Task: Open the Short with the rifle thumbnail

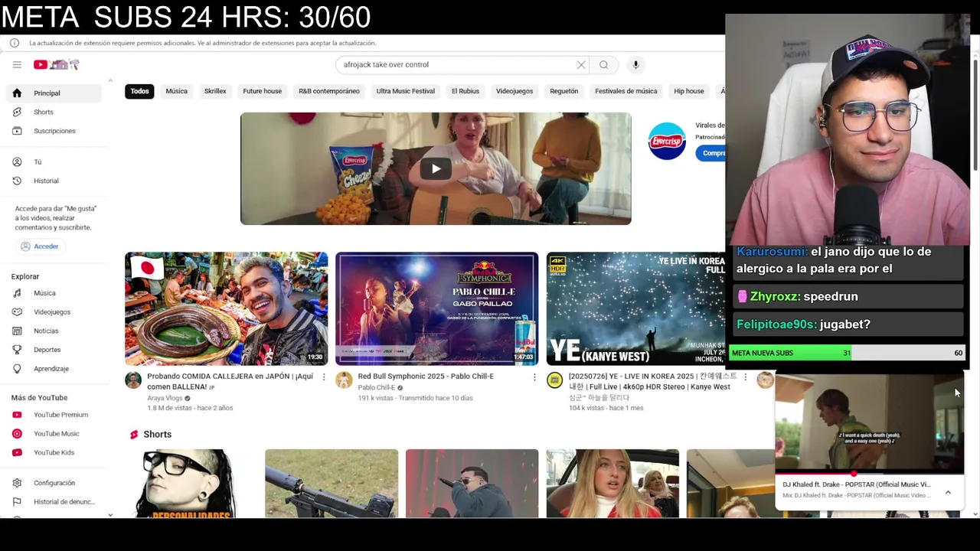Action: [x=332, y=484]
